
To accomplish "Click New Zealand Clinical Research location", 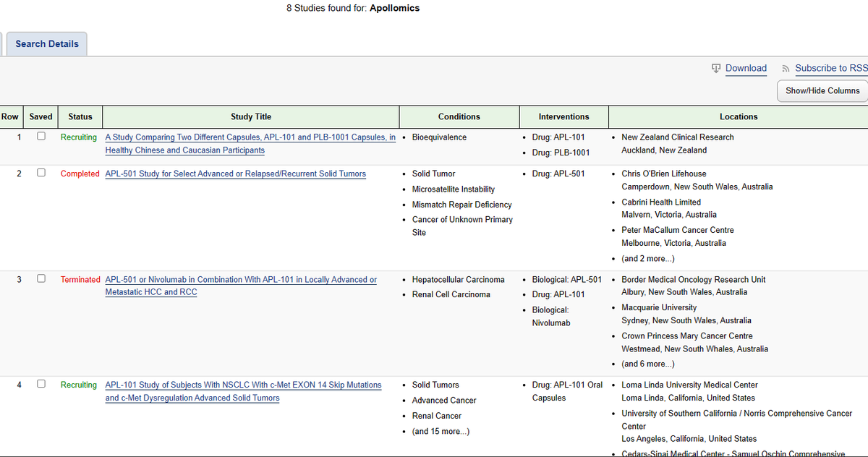I will [678, 137].
